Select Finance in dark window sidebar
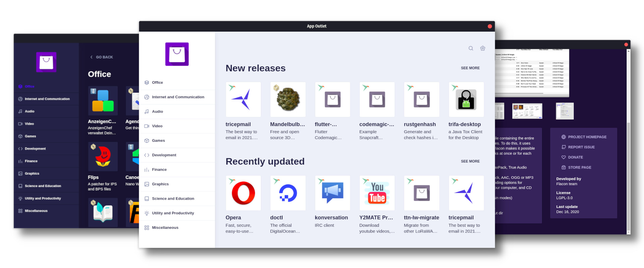The width and height of the screenshot is (644, 268). click(46, 161)
